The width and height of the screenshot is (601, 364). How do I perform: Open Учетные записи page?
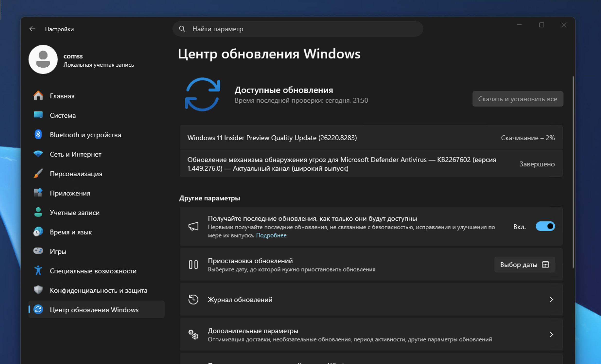(x=97, y=212)
